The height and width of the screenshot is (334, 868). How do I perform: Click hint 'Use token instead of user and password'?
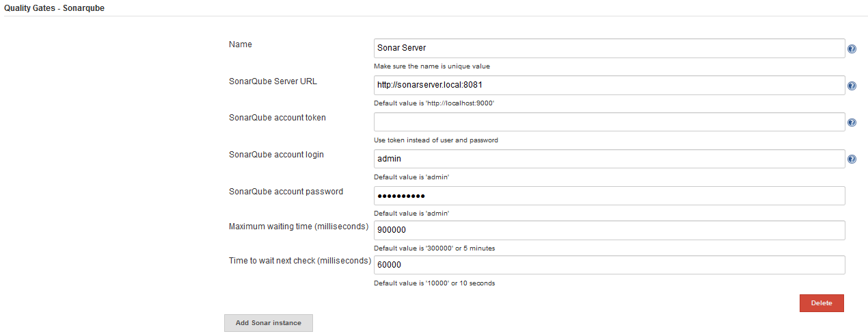(436, 140)
